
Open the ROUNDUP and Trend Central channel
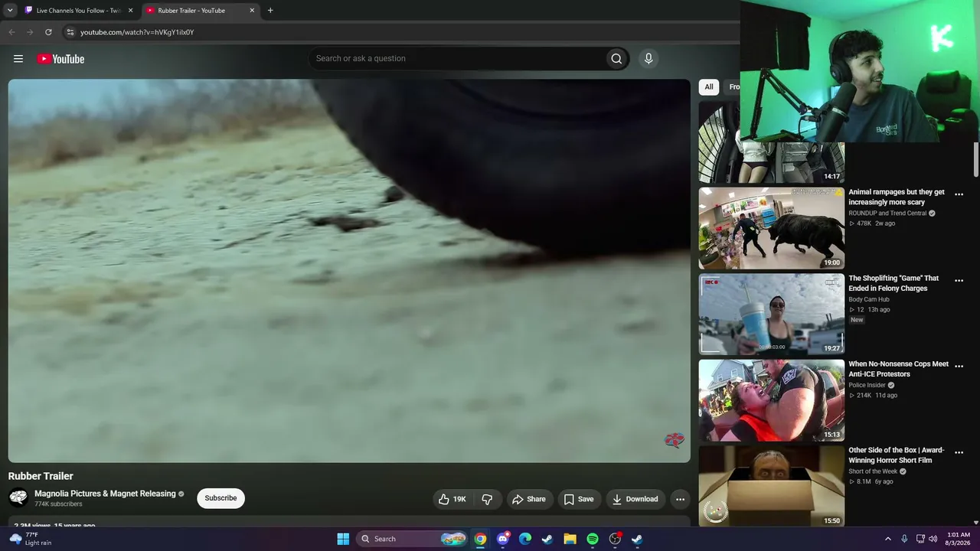click(887, 214)
